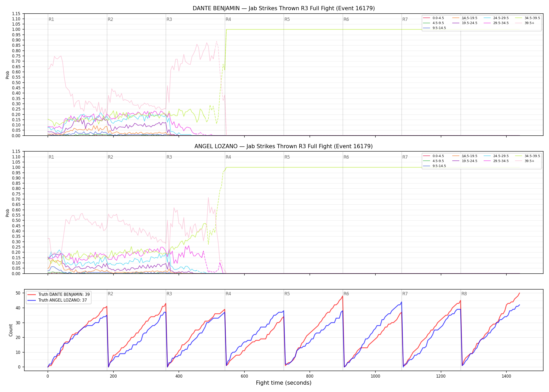Click the R6 round marker in the Count chart

pyautogui.click(x=346, y=294)
